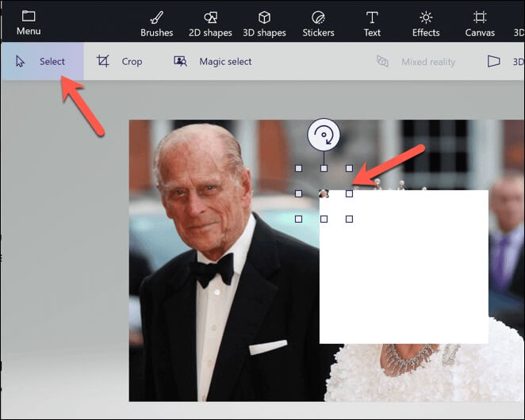Open the Brushes tool tab

pos(157,24)
